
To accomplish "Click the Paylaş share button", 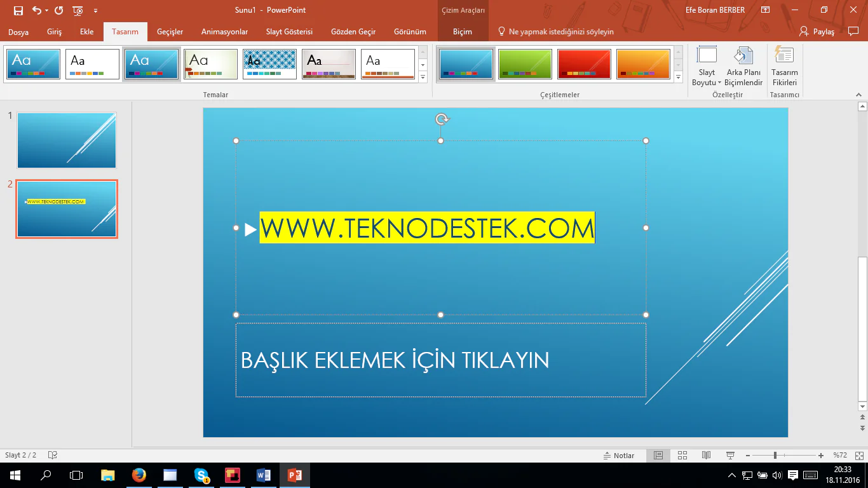I will [x=817, y=32].
